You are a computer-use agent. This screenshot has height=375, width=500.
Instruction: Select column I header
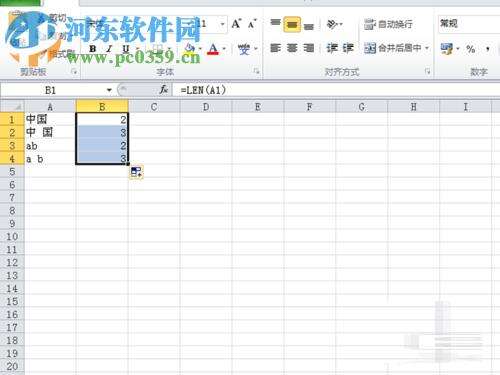(x=466, y=107)
